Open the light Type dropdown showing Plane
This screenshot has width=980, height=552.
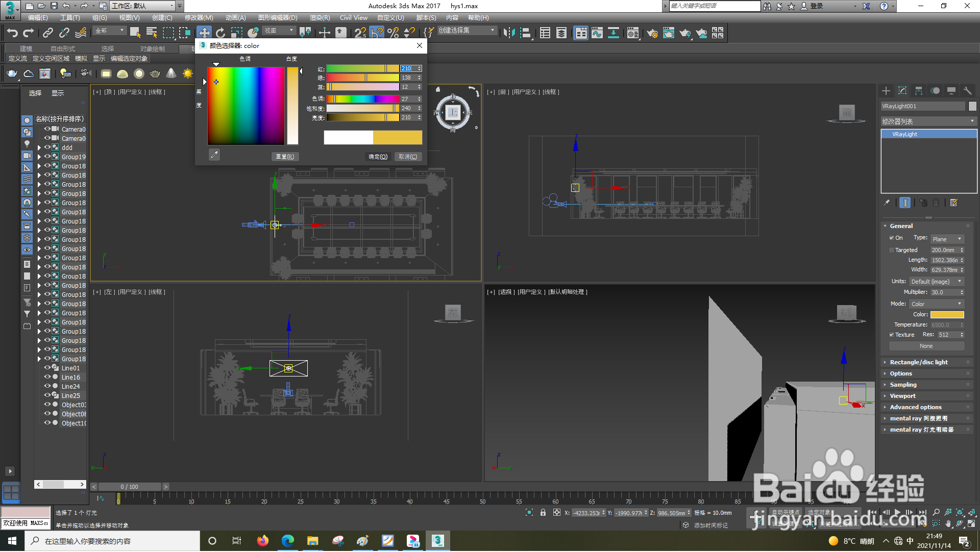point(947,239)
